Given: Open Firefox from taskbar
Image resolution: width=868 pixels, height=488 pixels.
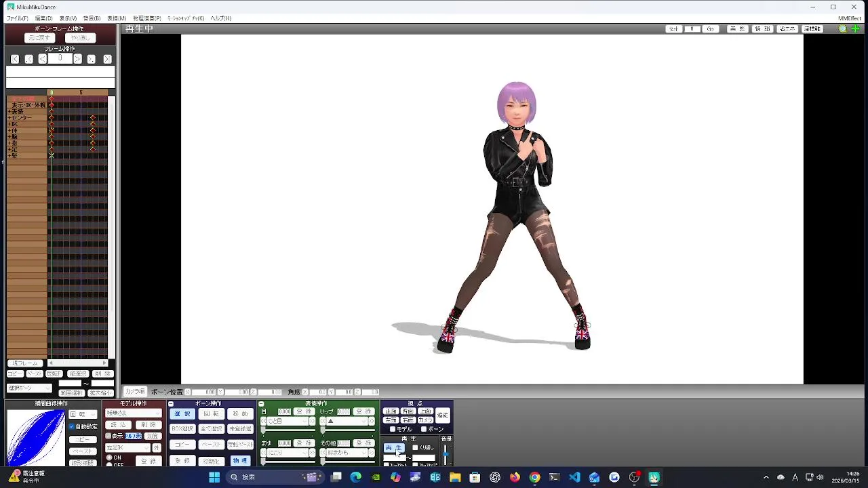Looking at the screenshot, I should 515,477.
